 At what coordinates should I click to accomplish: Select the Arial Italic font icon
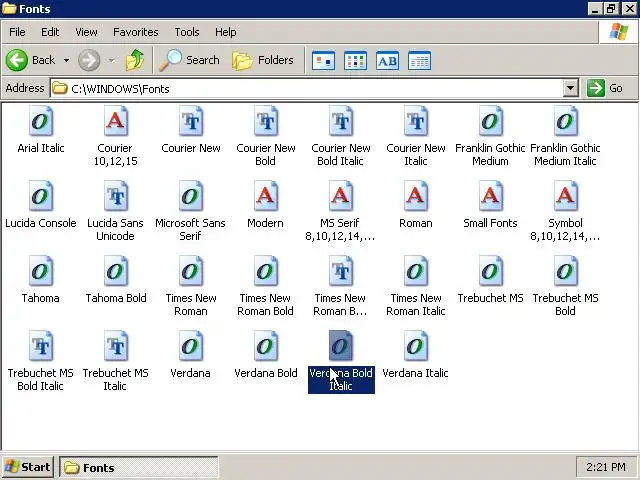pyautogui.click(x=41, y=121)
